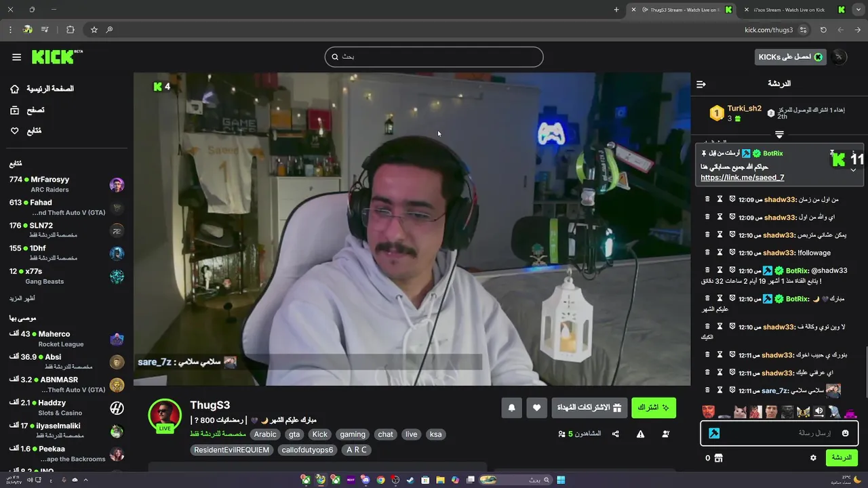Report the stream via warning icon
The width and height of the screenshot is (868, 488).
640,434
